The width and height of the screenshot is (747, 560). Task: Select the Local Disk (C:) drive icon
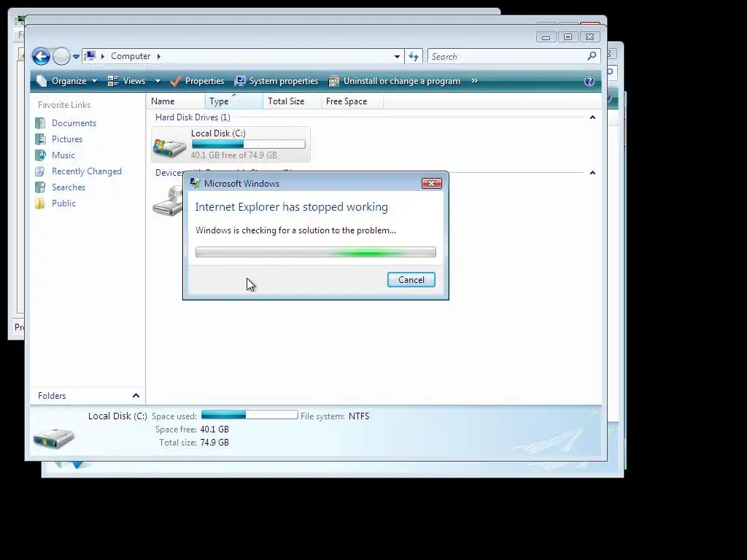pyautogui.click(x=169, y=148)
